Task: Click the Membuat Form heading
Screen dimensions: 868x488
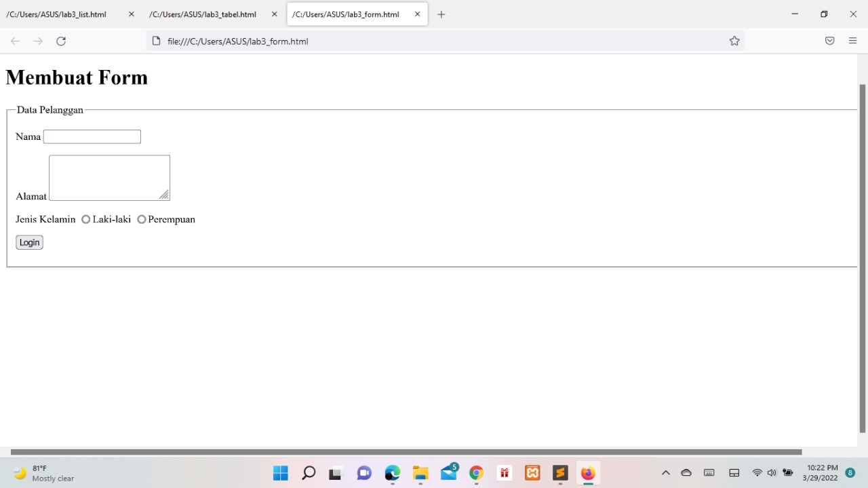Action: point(77,77)
